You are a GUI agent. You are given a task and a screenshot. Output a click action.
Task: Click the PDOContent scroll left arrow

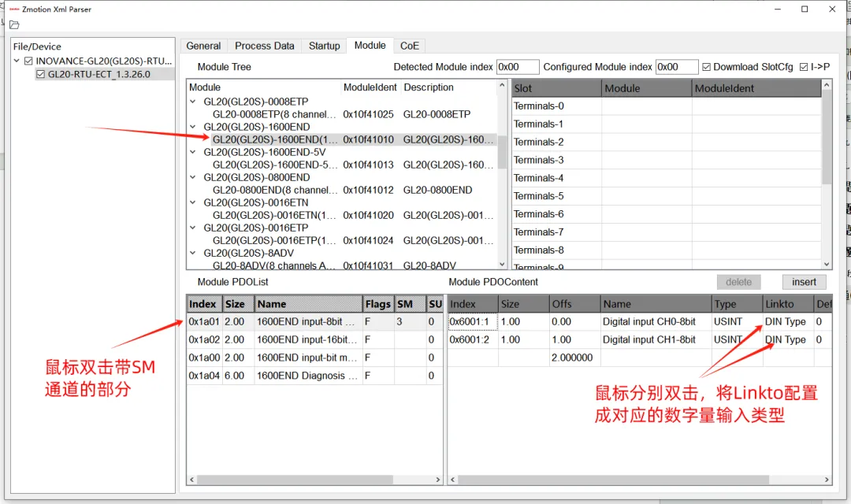[x=452, y=480]
